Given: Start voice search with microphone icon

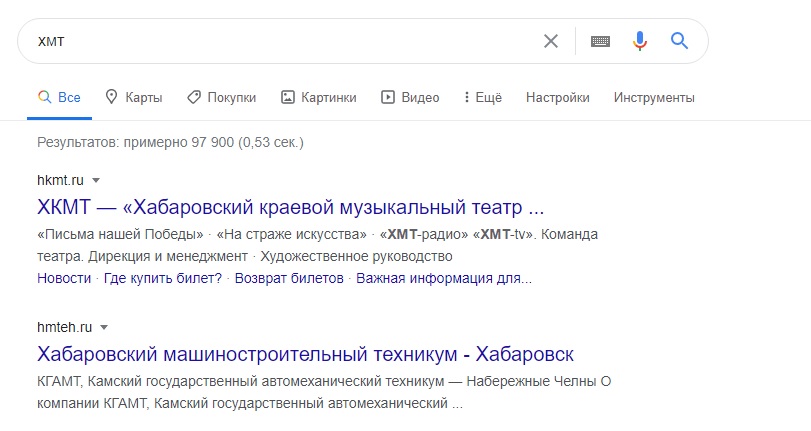Looking at the screenshot, I should tap(640, 40).
